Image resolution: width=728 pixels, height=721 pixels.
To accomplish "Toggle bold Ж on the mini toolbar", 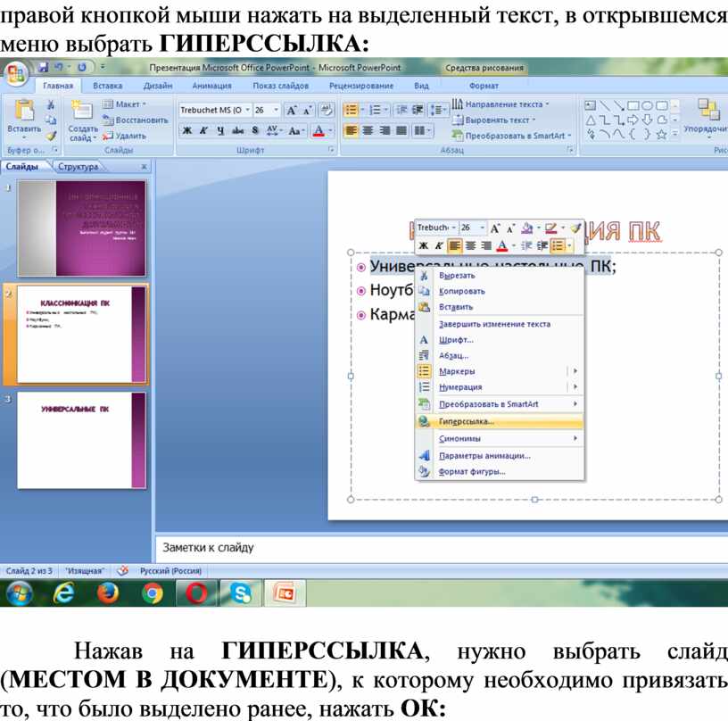I will 423,245.
